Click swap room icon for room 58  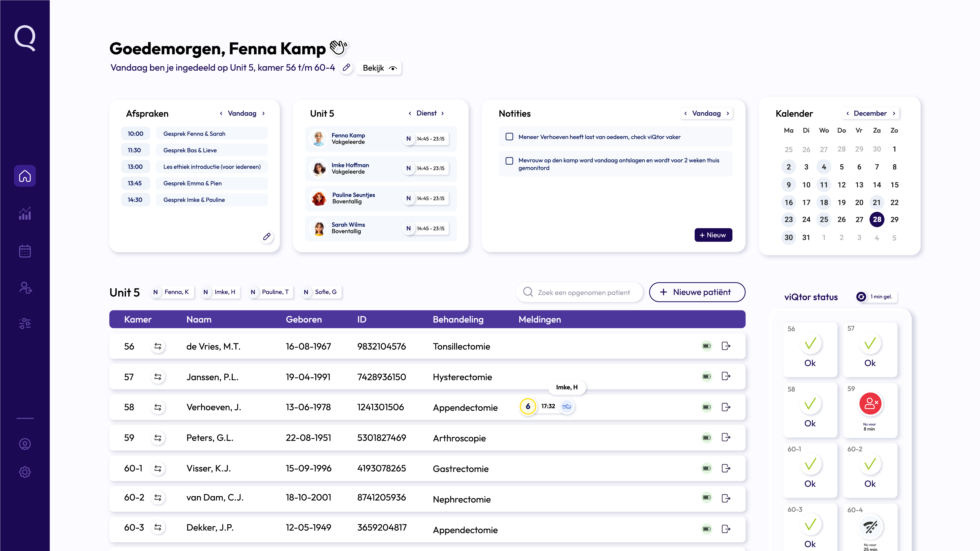pyautogui.click(x=158, y=407)
